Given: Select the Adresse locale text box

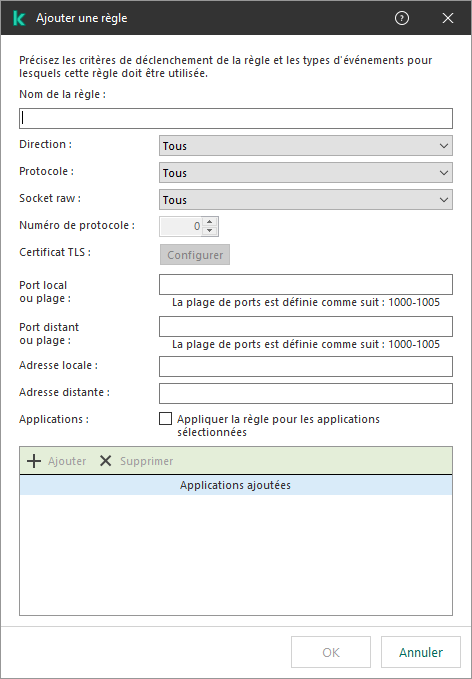Looking at the screenshot, I should pyautogui.click(x=306, y=366).
